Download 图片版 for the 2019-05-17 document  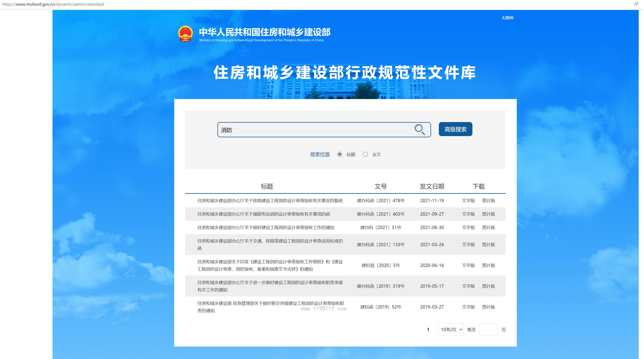(488, 286)
